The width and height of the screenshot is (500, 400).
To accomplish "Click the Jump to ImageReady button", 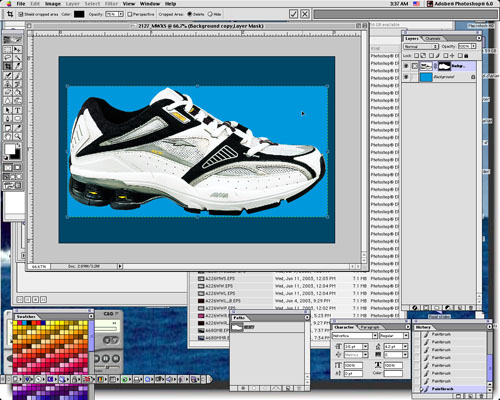I will (x=13, y=186).
